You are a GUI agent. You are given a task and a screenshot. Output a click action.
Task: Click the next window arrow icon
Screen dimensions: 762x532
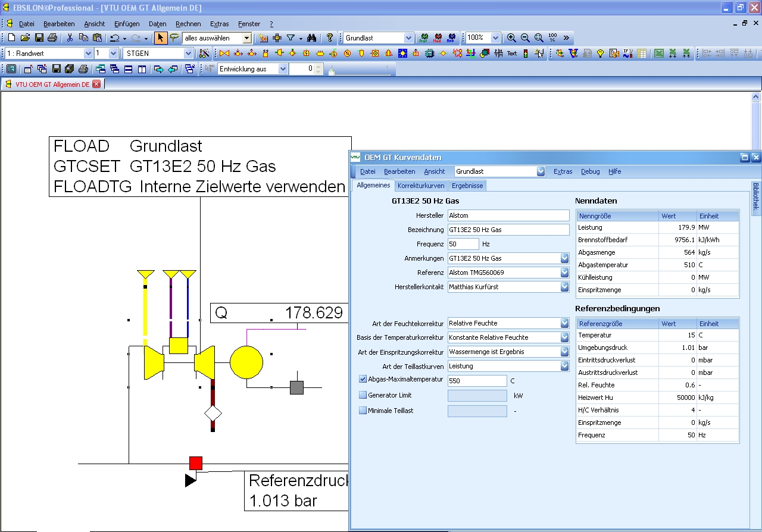(x=159, y=69)
